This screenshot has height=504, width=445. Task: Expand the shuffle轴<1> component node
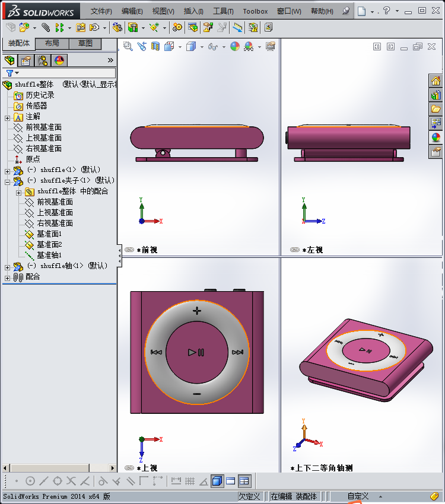[7, 268]
